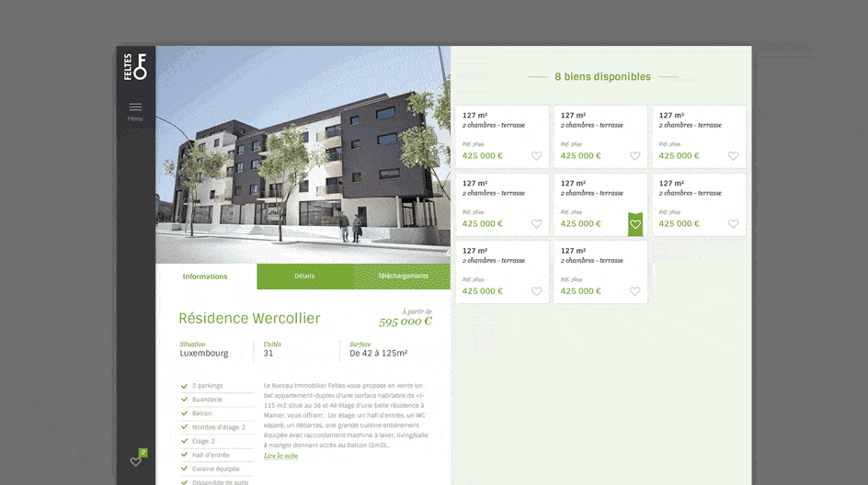Click the Unités value '31'

pyautogui.click(x=268, y=354)
